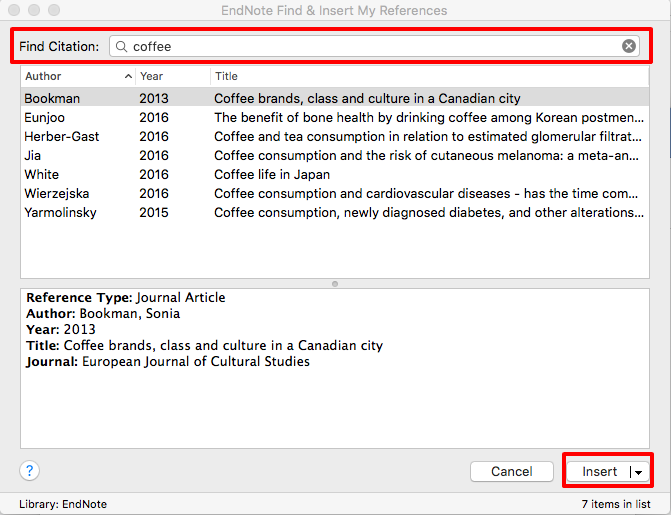Image resolution: width=671 pixels, height=515 pixels.
Task: Click the title 'Coffee life in Japan'
Action: click(272, 175)
